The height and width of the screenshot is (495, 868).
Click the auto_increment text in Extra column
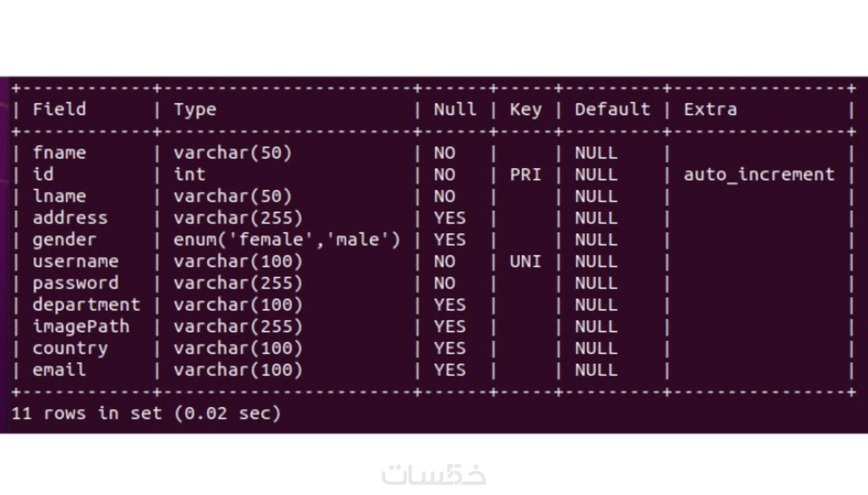coord(759,175)
